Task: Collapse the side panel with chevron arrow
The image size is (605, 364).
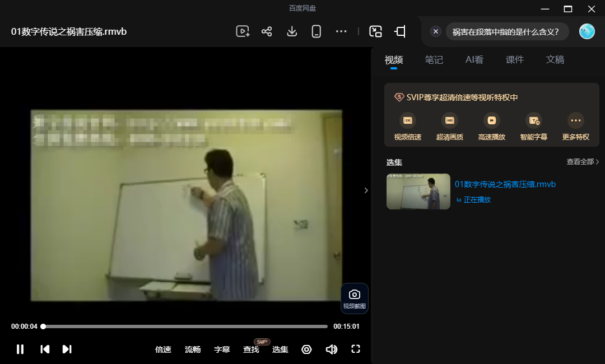Action: click(x=366, y=190)
